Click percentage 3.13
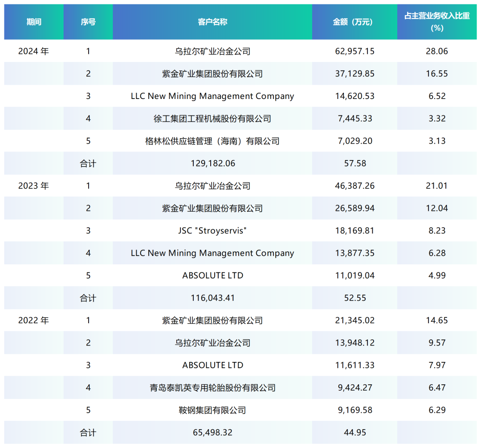The width and height of the screenshot is (481, 448). 437,141
